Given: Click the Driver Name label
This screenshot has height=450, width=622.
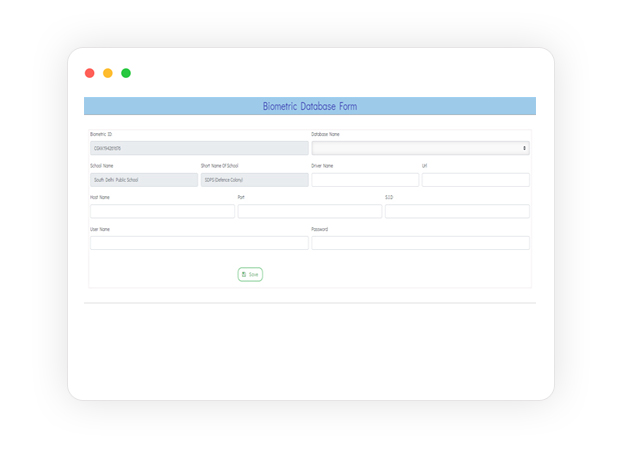Looking at the screenshot, I should [322, 166].
